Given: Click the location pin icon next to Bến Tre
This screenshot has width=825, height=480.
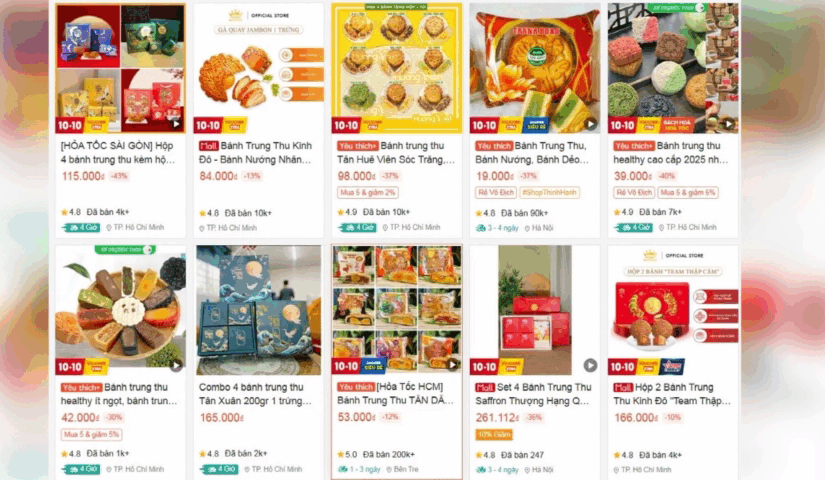Looking at the screenshot, I should coord(389,469).
